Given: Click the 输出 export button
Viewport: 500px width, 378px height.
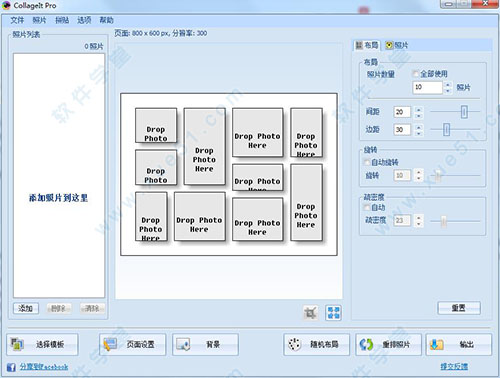Looking at the screenshot, I should click(459, 344).
